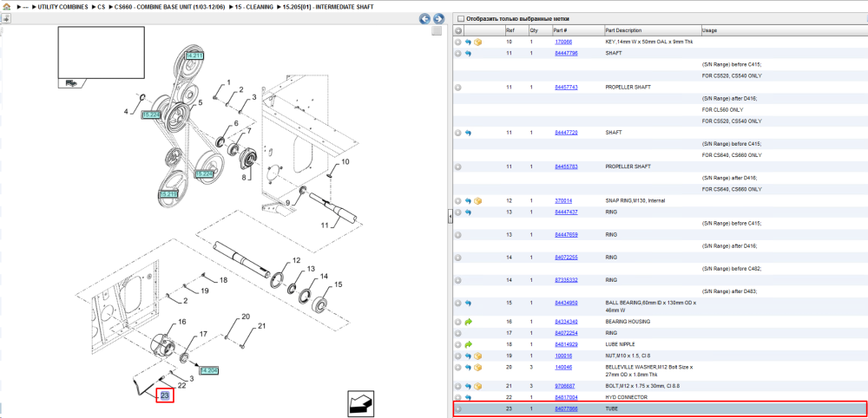Select callout 15 on the diagram
This screenshot has width=868, height=418.
(339, 284)
